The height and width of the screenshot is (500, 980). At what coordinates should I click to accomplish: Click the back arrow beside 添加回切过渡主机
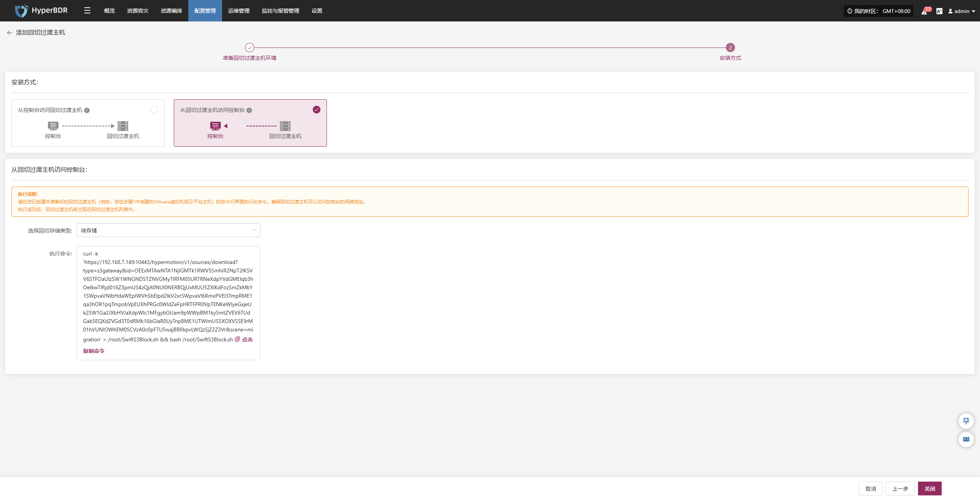(10, 33)
